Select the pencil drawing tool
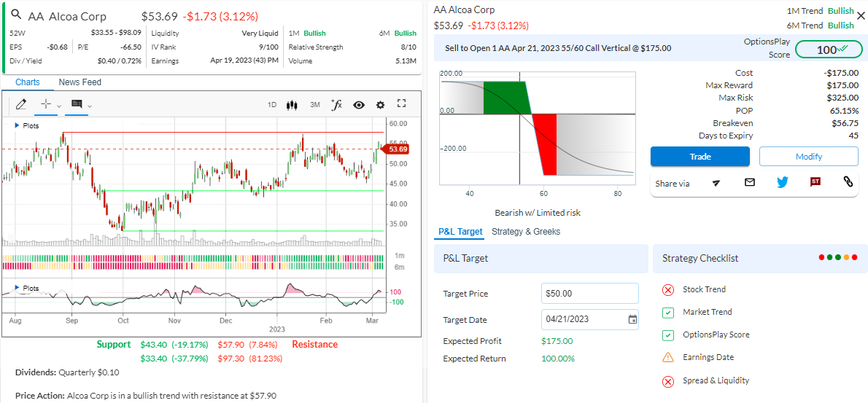 point(21,104)
